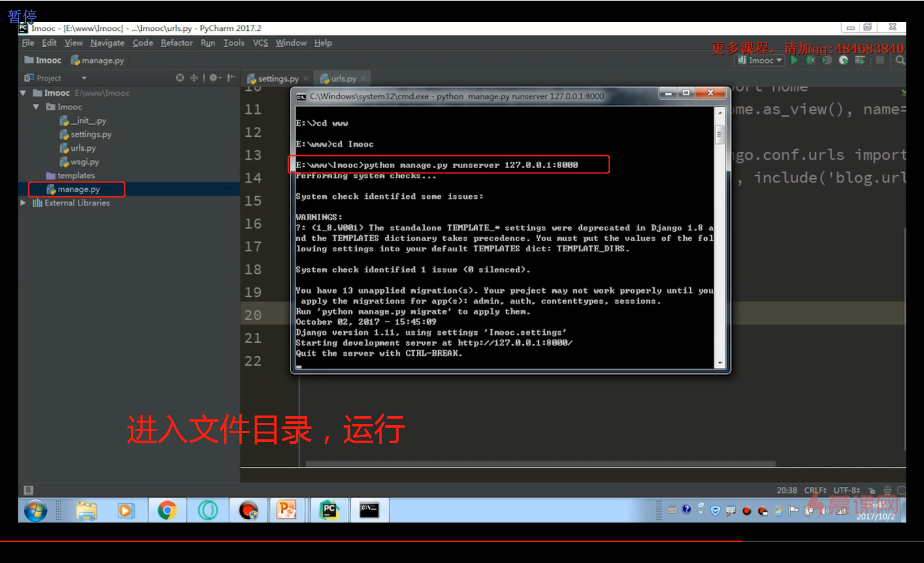This screenshot has height=563, width=924.
Task: Open the Tools menu
Action: pos(234,43)
